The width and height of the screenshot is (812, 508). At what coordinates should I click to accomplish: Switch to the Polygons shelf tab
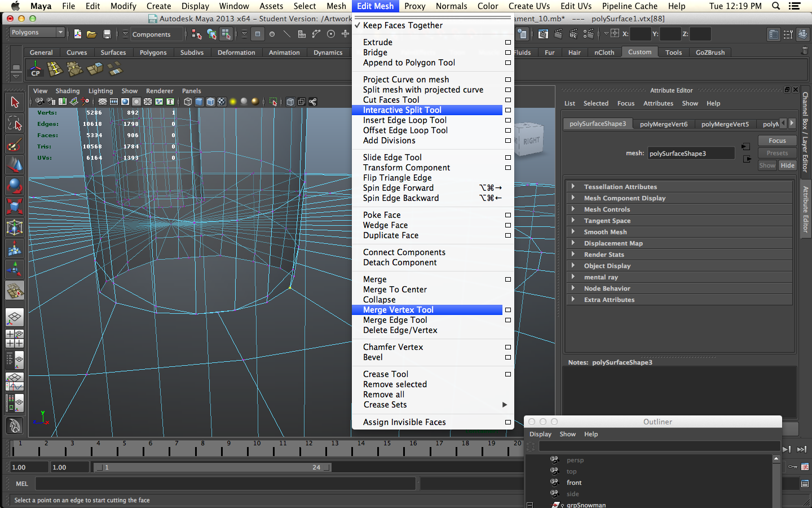point(153,52)
